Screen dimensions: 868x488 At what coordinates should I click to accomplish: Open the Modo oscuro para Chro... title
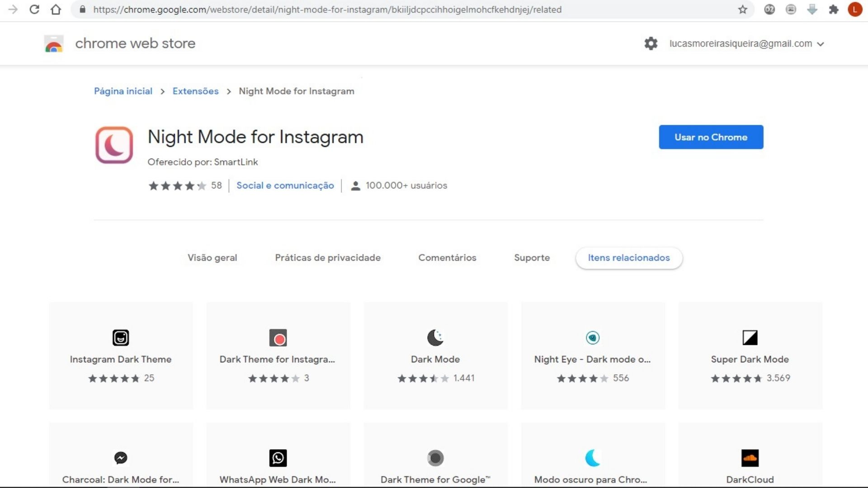pos(591,479)
